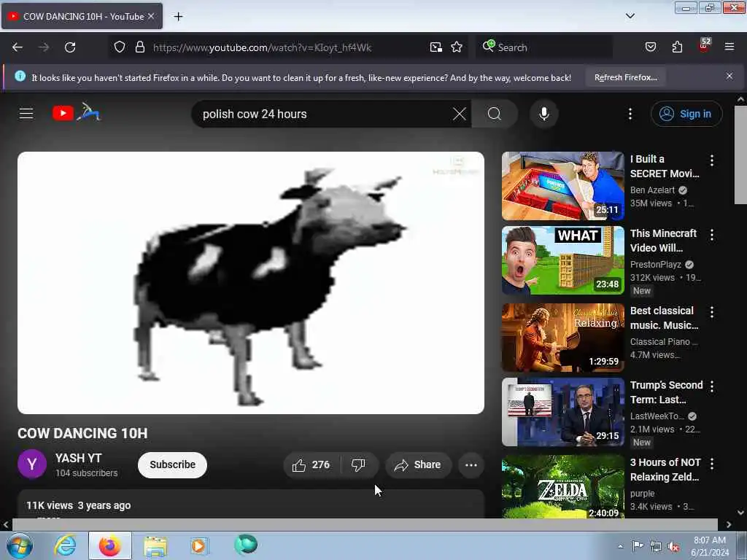Clear the YouTube search text

[460, 114]
